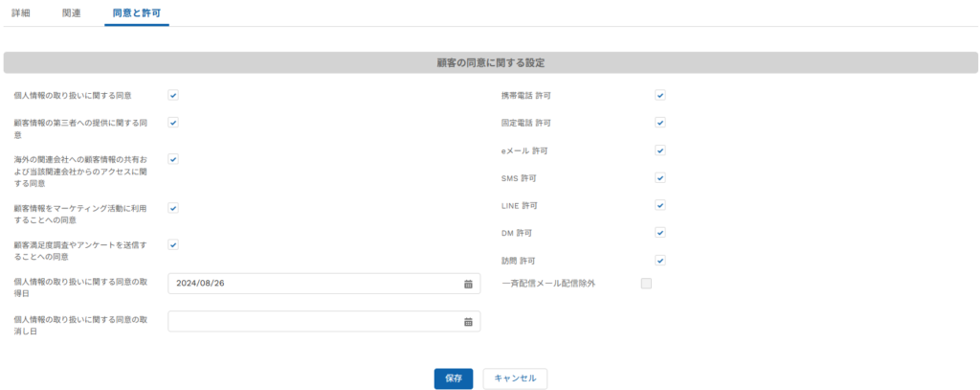Screen dimensions: 980x390
Task: Uncheck 個人情報の取り扱いに関する同意 checkbox
Action: [x=173, y=95]
